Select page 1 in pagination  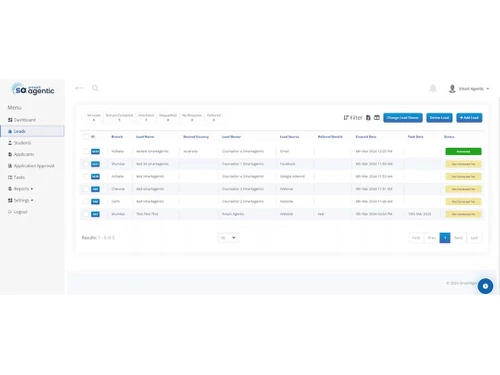(445, 238)
